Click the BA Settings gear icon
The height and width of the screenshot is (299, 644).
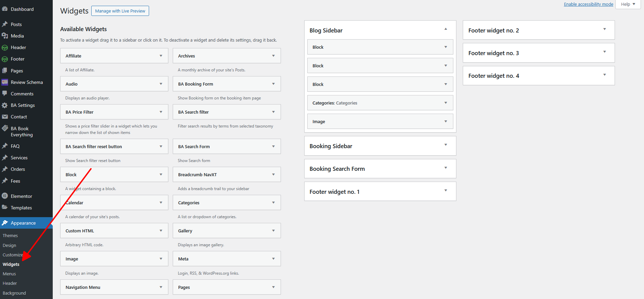[x=5, y=105]
